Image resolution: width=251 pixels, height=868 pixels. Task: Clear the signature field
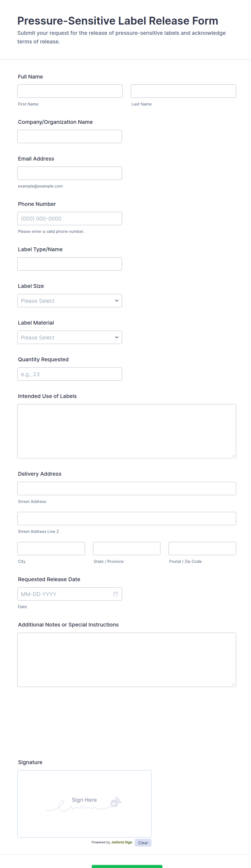pyautogui.click(x=143, y=842)
